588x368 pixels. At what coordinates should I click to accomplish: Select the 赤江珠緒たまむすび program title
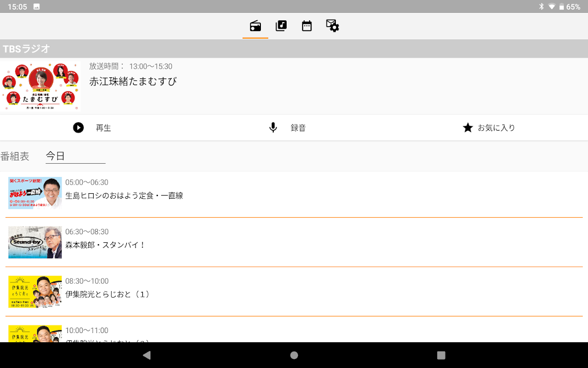click(133, 81)
